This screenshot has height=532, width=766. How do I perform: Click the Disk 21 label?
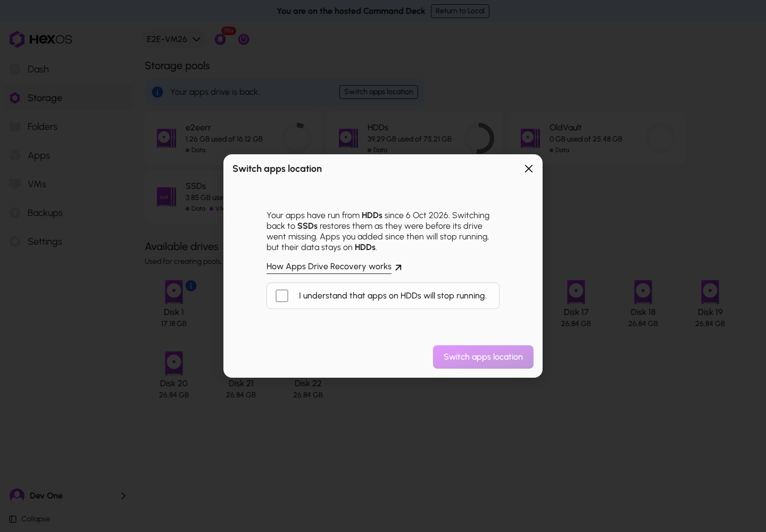click(241, 384)
